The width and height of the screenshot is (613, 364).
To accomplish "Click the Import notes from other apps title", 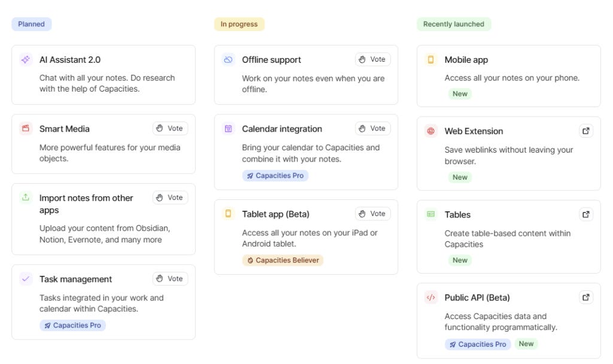I will coord(86,204).
